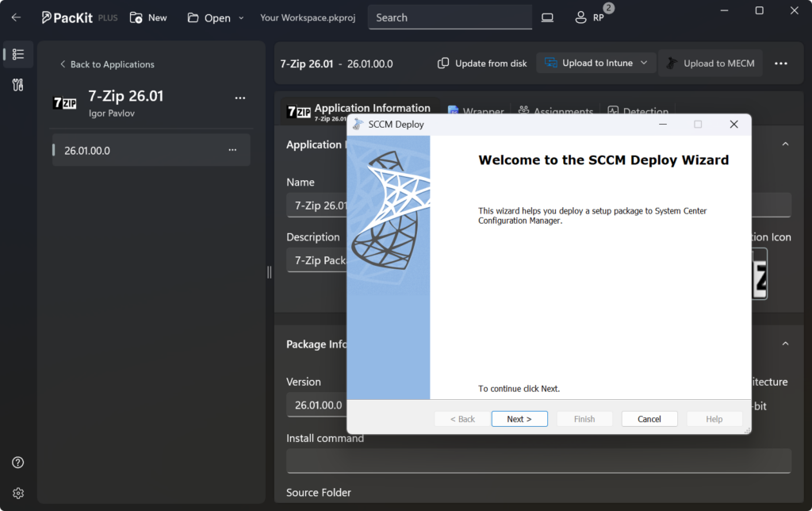Screen dimensions: 812x511
Task: Open more options for 7-Zip 26.01 application
Action: pyautogui.click(x=239, y=98)
